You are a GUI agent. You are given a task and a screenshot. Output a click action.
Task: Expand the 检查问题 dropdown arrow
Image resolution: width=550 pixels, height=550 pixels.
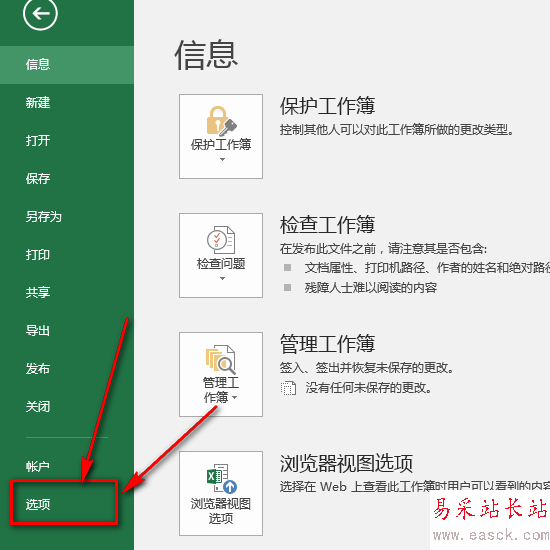coord(222,279)
